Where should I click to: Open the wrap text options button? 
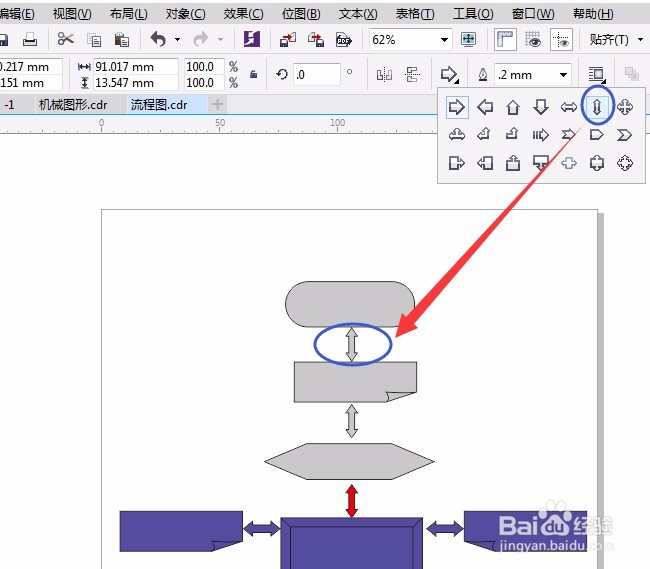597,75
